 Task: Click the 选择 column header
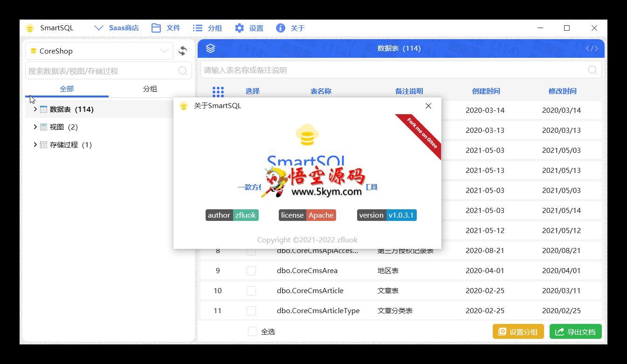click(253, 91)
